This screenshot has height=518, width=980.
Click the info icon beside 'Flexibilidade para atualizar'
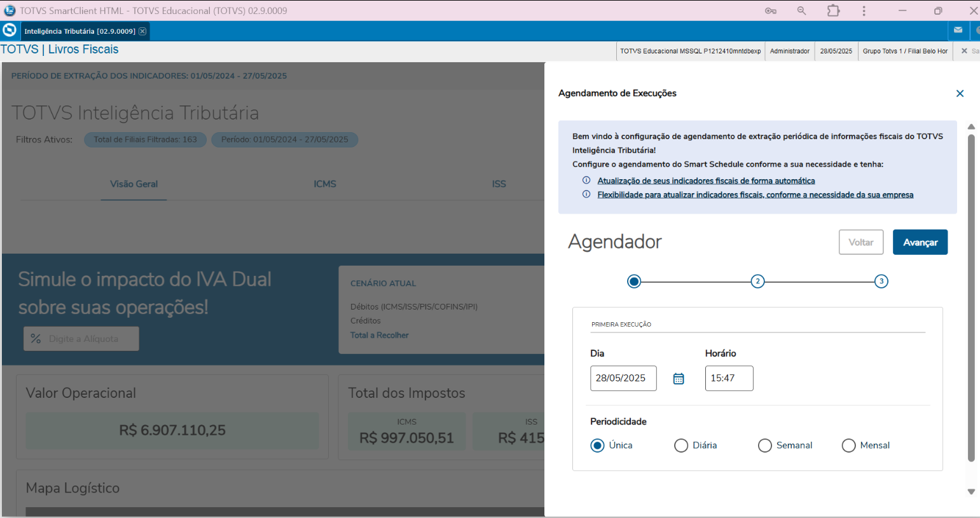pos(586,194)
